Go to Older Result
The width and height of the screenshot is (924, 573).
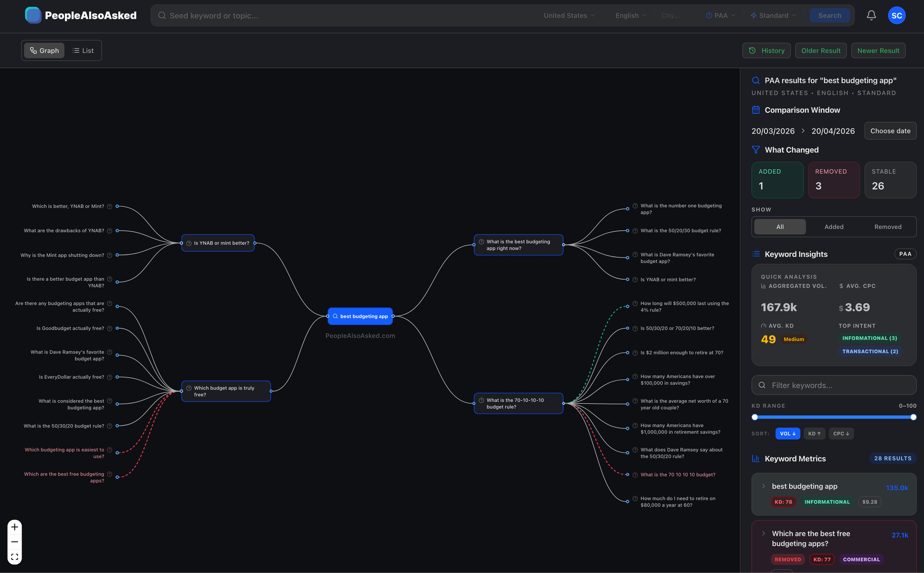[x=821, y=51]
